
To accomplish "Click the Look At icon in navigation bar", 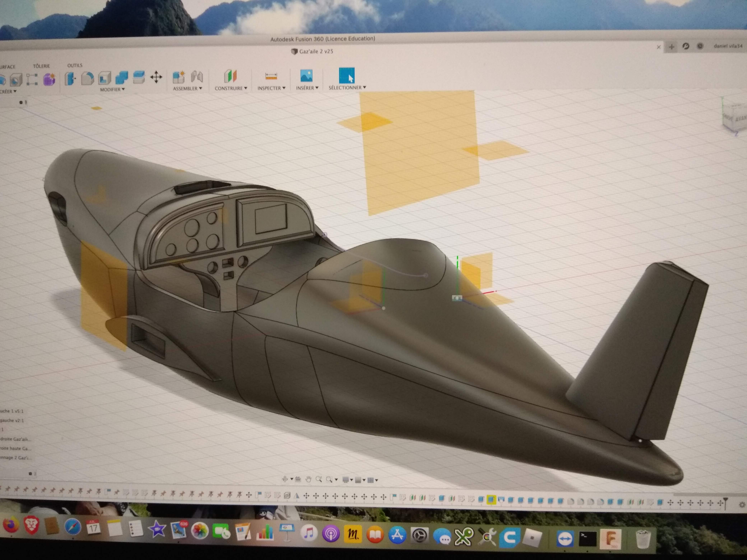I will (298, 479).
